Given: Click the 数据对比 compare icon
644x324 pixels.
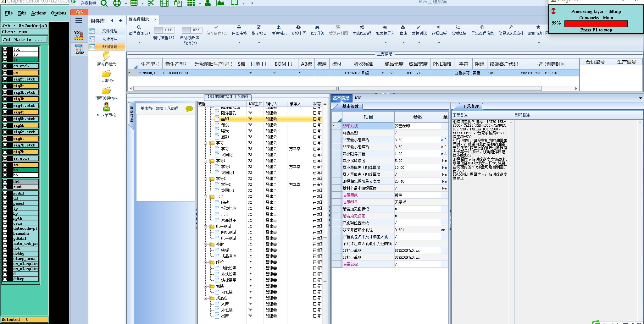Looking at the screenshot, I should tap(419, 27).
